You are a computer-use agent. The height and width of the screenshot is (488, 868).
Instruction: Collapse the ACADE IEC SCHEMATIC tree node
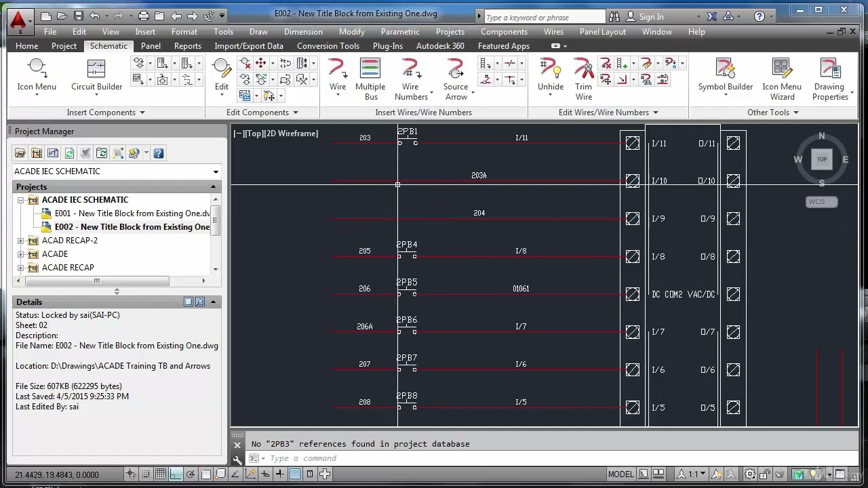tap(21, 200)
